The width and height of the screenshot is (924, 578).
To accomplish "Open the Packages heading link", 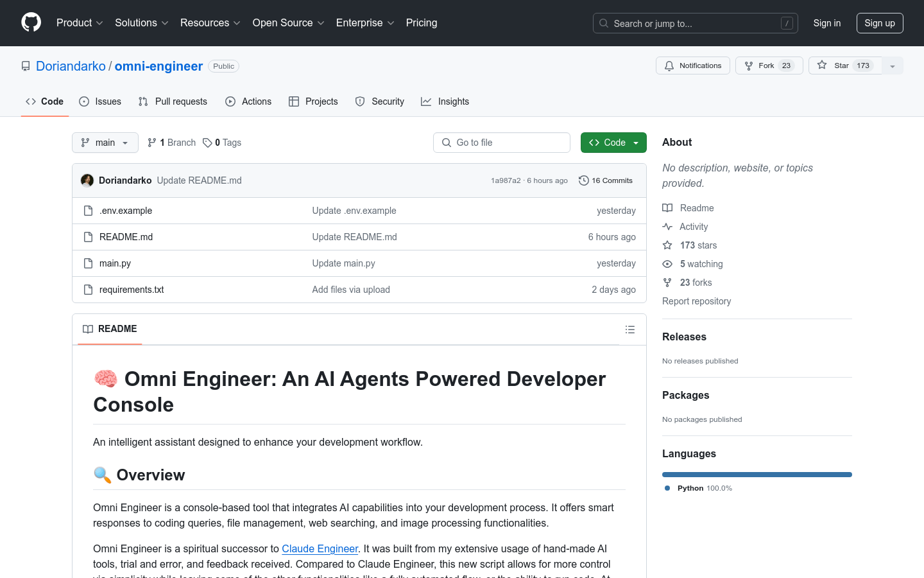I will click(685, 395).
